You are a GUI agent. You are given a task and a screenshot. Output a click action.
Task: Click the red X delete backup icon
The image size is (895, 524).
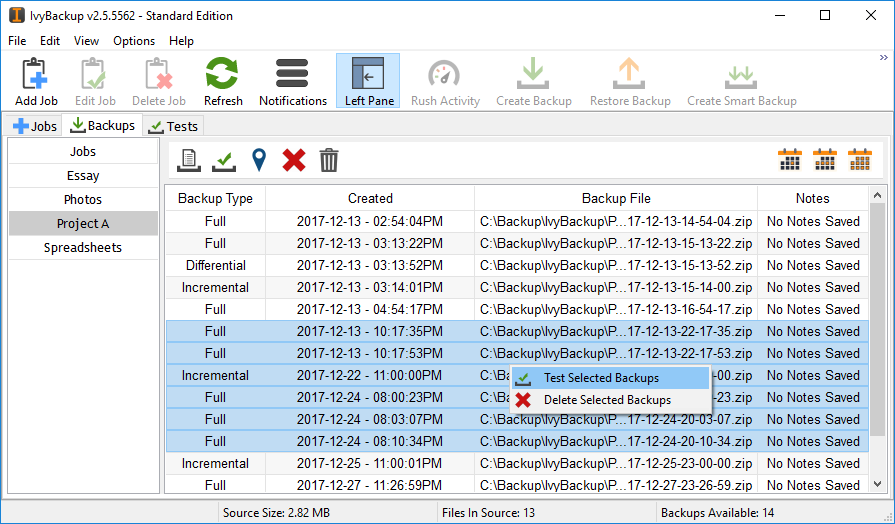(294, 160)
